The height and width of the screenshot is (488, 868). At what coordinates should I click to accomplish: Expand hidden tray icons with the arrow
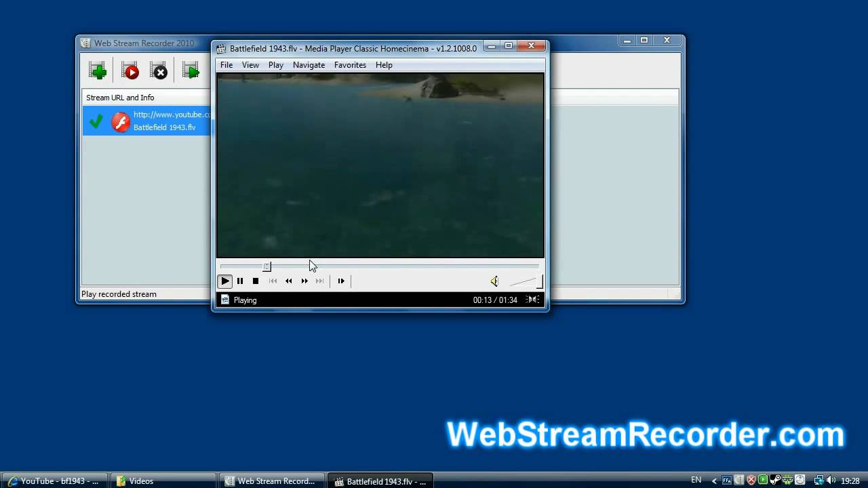713,481
